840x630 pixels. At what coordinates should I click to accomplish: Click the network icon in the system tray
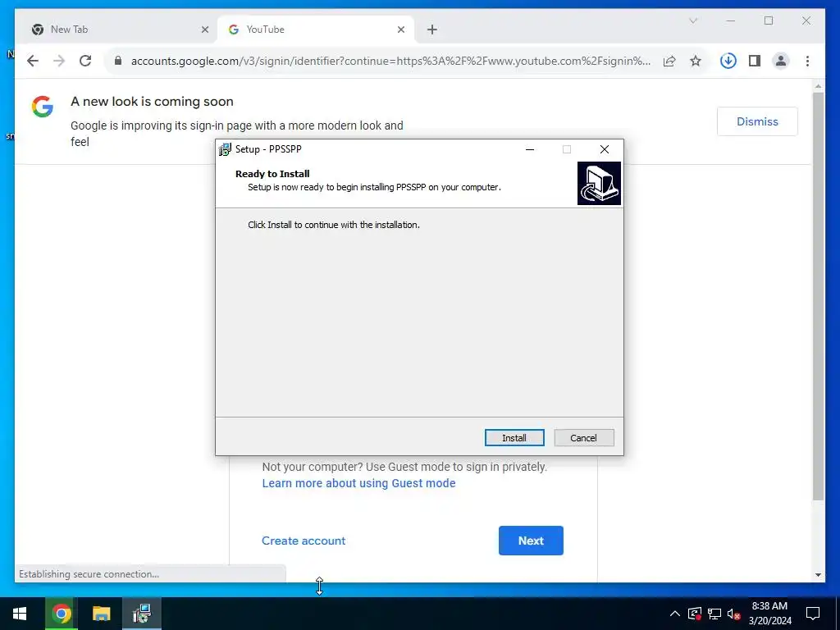pos(714,614)
